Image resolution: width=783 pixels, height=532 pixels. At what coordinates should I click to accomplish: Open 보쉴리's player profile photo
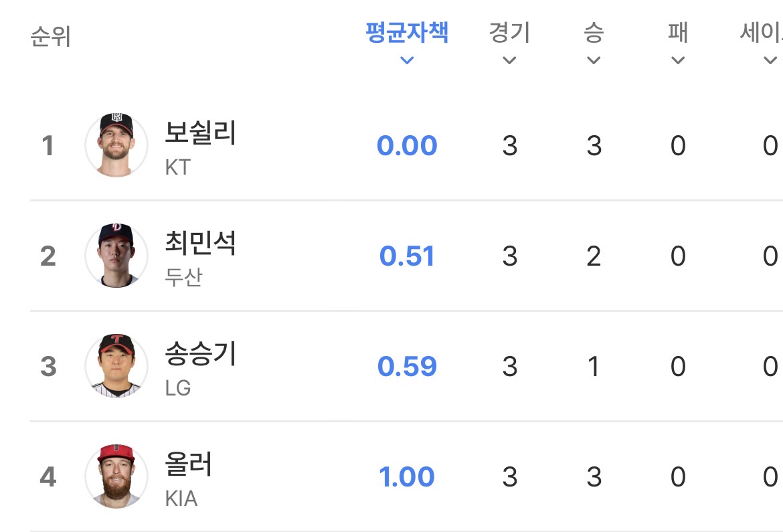[116, 145]
